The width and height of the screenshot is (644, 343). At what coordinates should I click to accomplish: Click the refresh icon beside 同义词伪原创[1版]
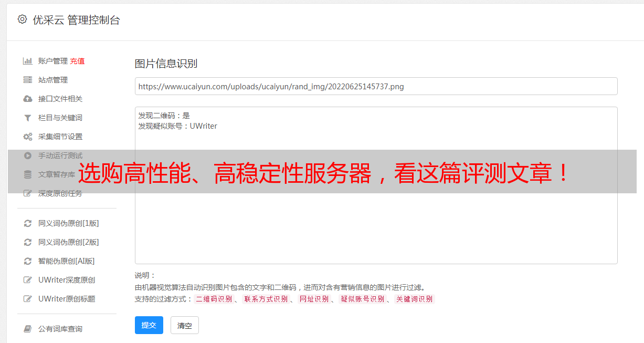(x=28, y=223)
